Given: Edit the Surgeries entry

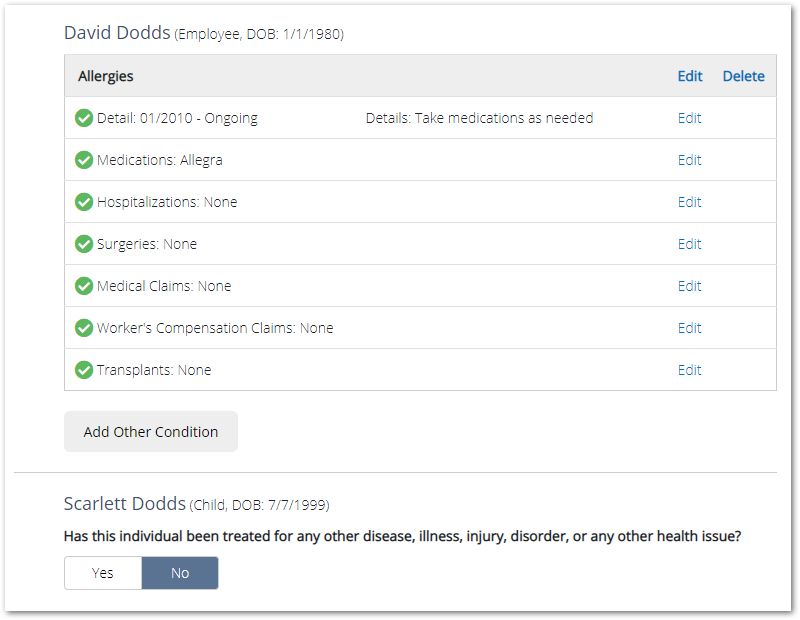Looking at the screenshot, I should (x=689, y=244).
